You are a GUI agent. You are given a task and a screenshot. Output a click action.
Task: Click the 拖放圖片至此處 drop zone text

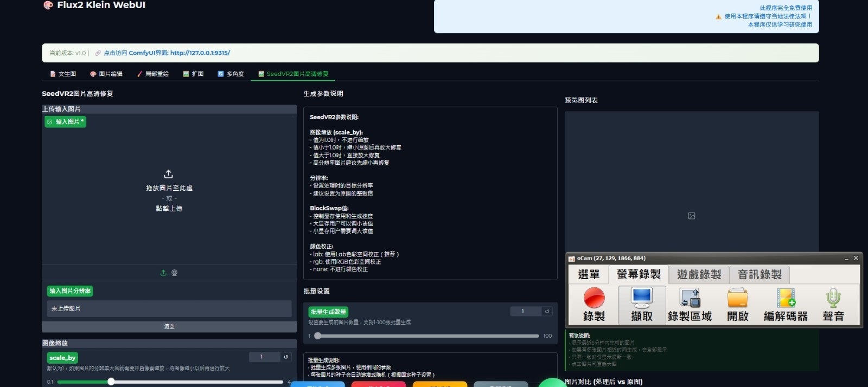click(x=169, y=188)
